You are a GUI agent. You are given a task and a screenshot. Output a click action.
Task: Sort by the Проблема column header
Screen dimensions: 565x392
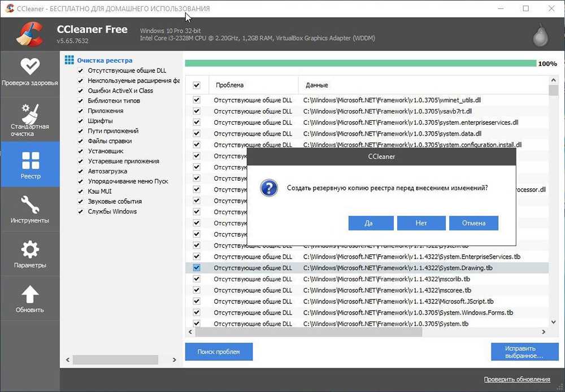pos(253,85)
